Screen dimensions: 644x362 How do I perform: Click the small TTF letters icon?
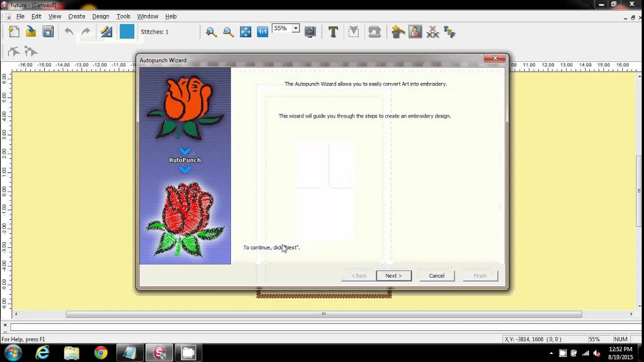[x=449, y=32]
